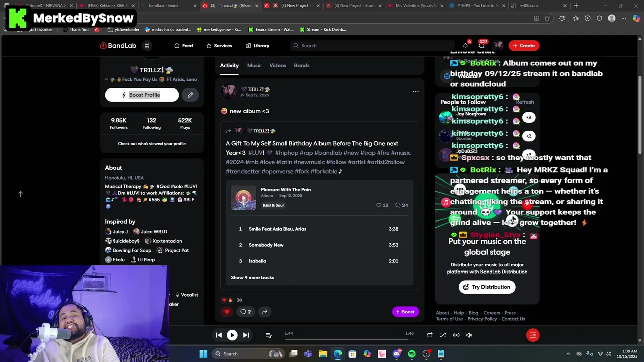The image size is (644, 362).
Task: Open Juice WRLD in Inspired by
Action: (x=150, y=232)
